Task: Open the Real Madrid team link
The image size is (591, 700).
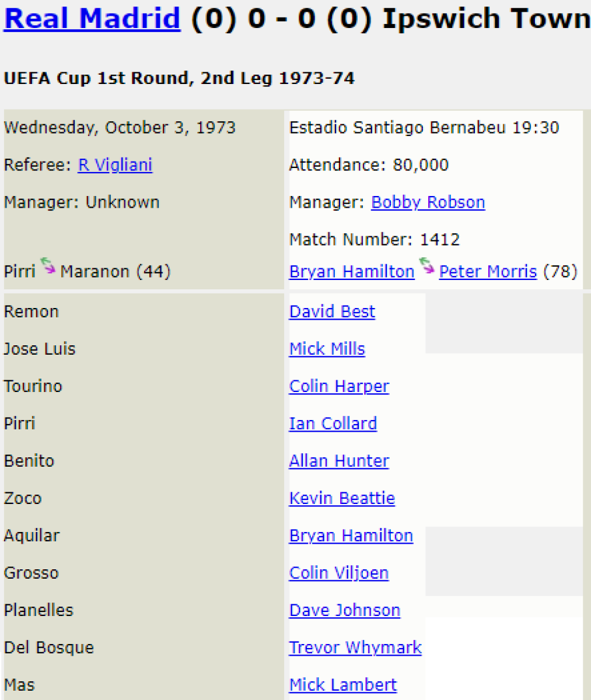Action: point(92,19)
